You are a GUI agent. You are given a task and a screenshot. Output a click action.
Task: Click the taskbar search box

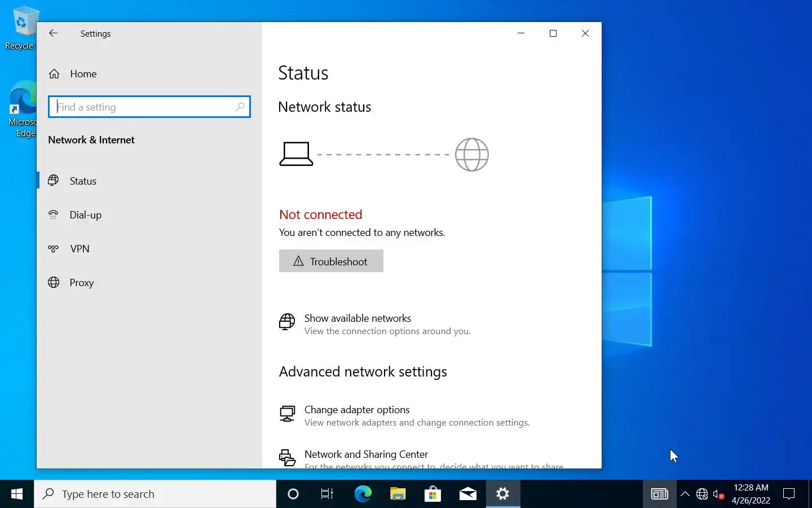click(155, 494)
